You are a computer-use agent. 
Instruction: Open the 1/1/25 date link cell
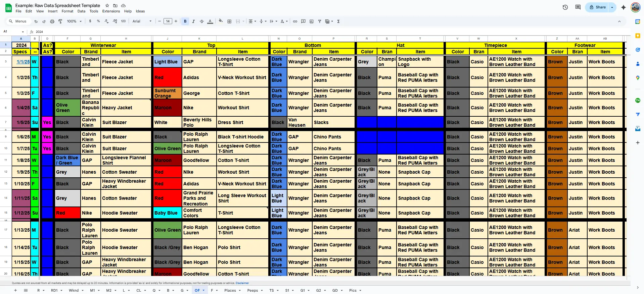(23, 62)
